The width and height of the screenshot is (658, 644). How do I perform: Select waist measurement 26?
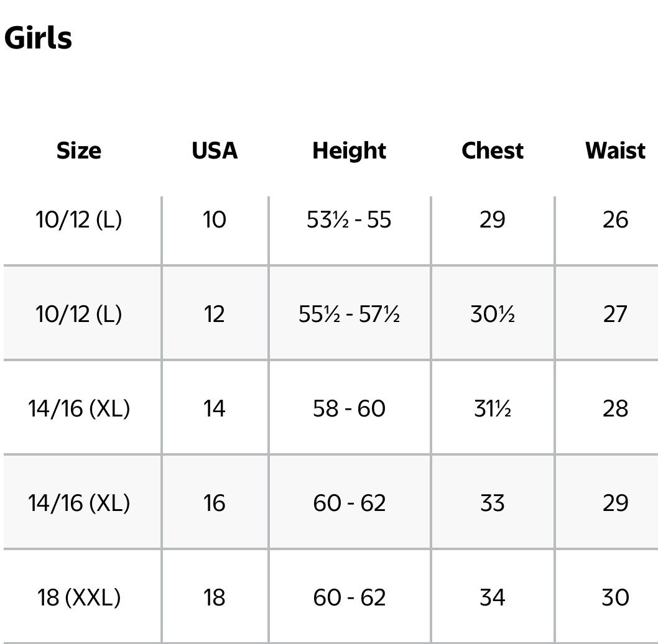615,219
